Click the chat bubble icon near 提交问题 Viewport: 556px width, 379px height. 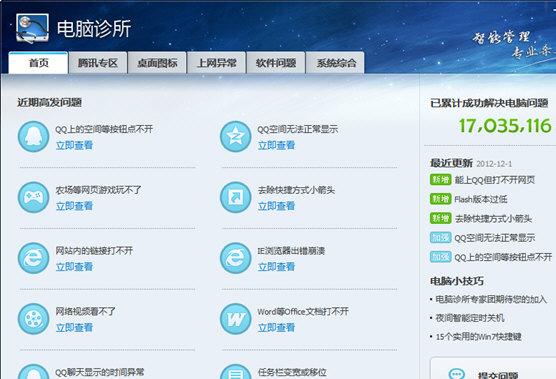pyautogui.click(x=456, y=374)
